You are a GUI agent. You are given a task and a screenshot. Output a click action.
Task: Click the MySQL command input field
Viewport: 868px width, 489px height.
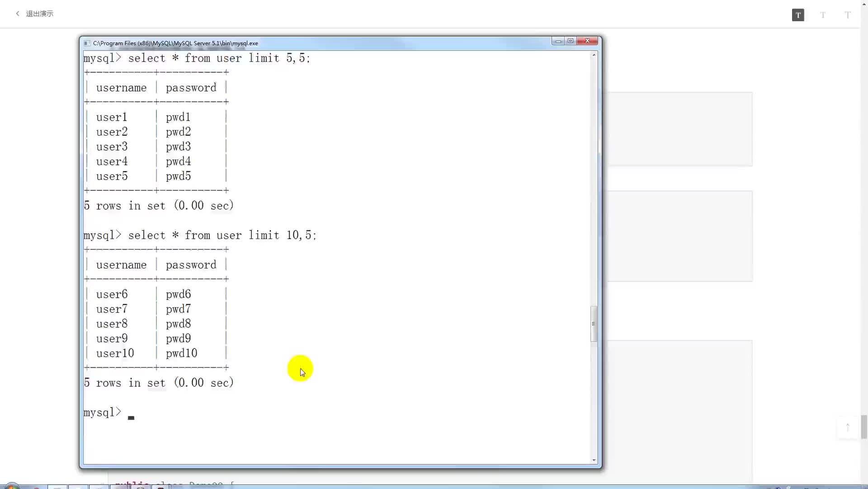pyautogui.click(x=131, y=413)
